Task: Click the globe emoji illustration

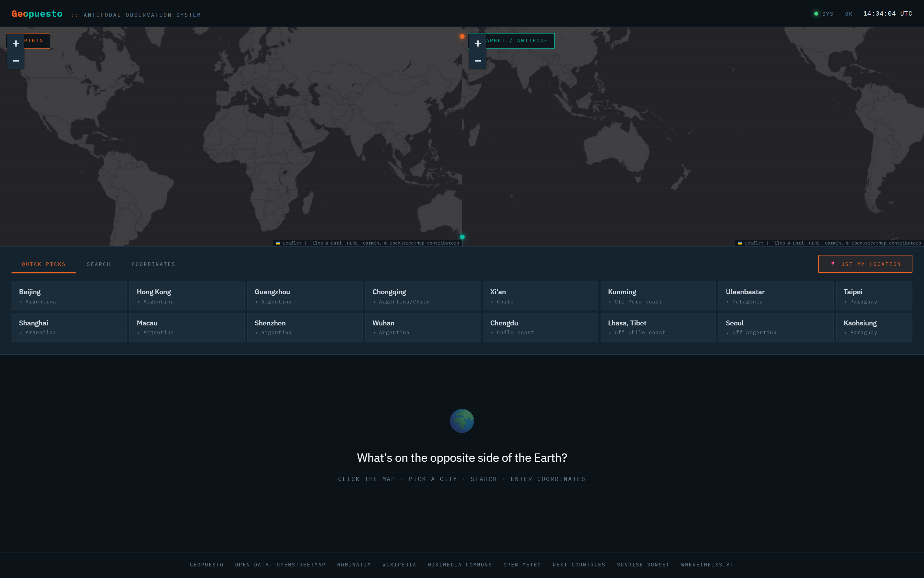Action: pyautogui.click(x=462, y=421)
